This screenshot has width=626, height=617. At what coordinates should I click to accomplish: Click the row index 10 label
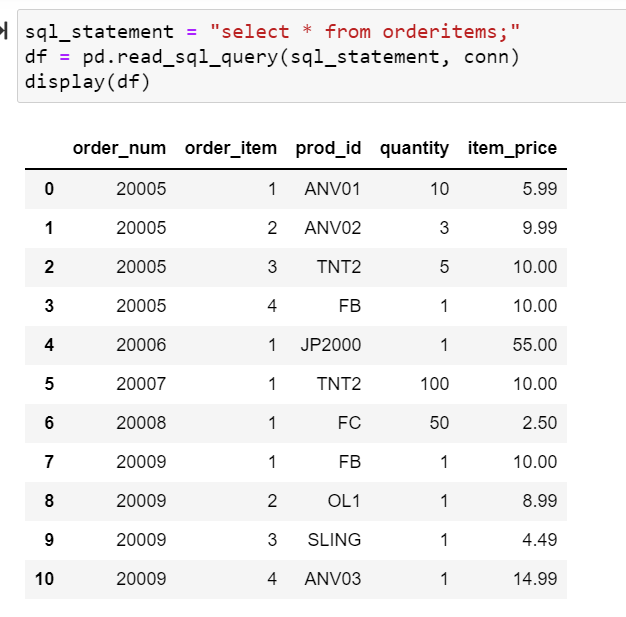pyautogui.click(x=44, y=579)
